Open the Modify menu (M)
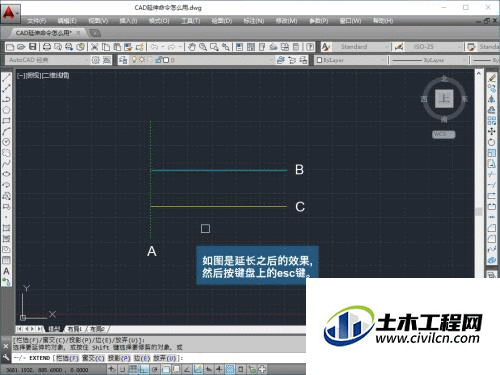Viewport: 500px width, 375px height. [286, 21]
